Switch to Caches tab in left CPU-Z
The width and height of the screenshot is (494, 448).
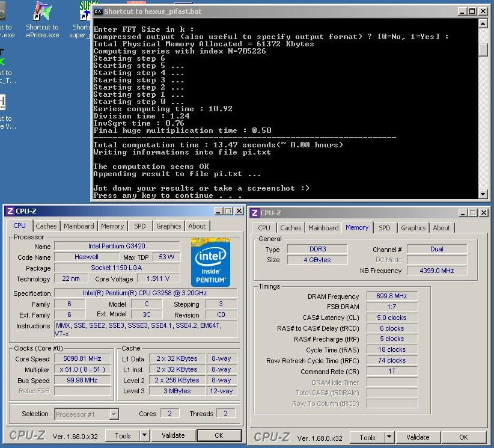46,226
